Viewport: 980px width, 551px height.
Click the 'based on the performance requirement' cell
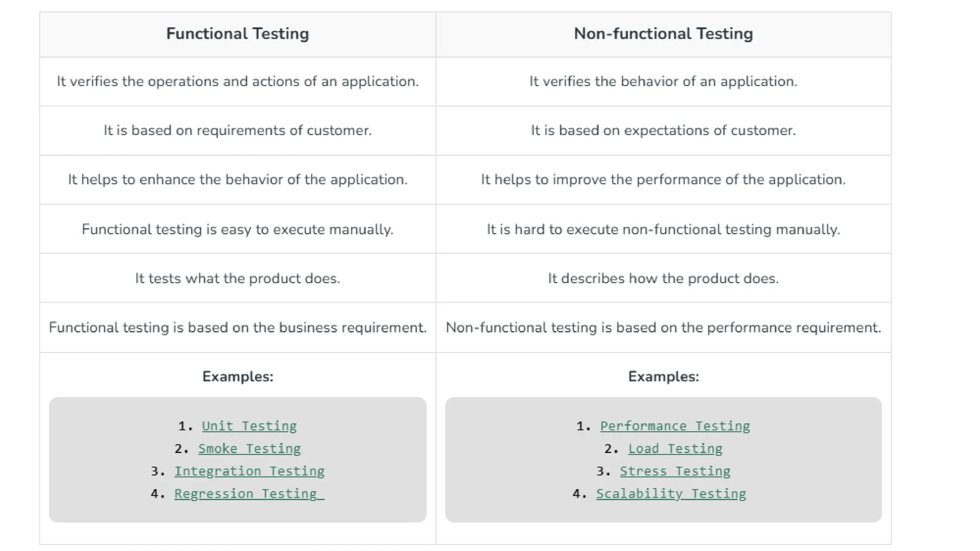(x=663, y=327)
